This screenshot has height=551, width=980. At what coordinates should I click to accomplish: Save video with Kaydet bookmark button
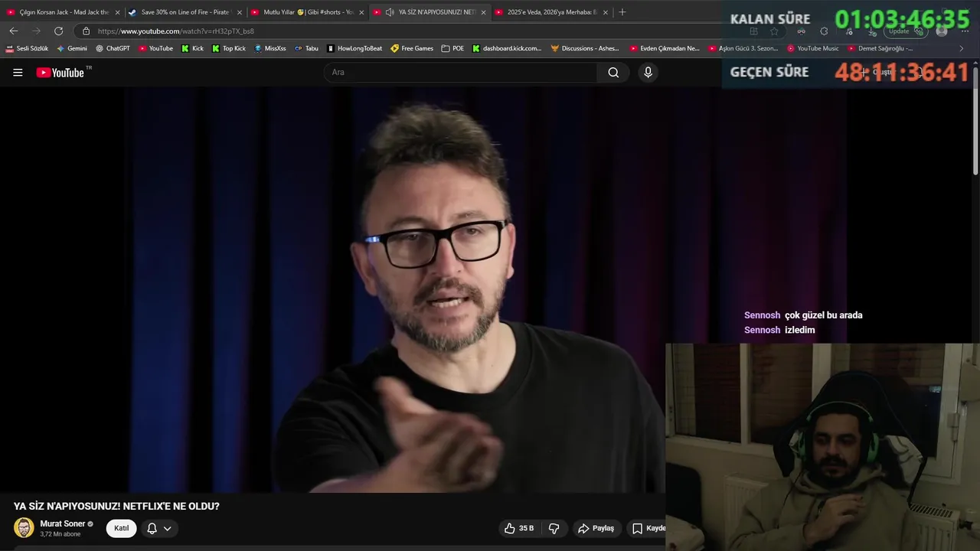pos(648,528)
